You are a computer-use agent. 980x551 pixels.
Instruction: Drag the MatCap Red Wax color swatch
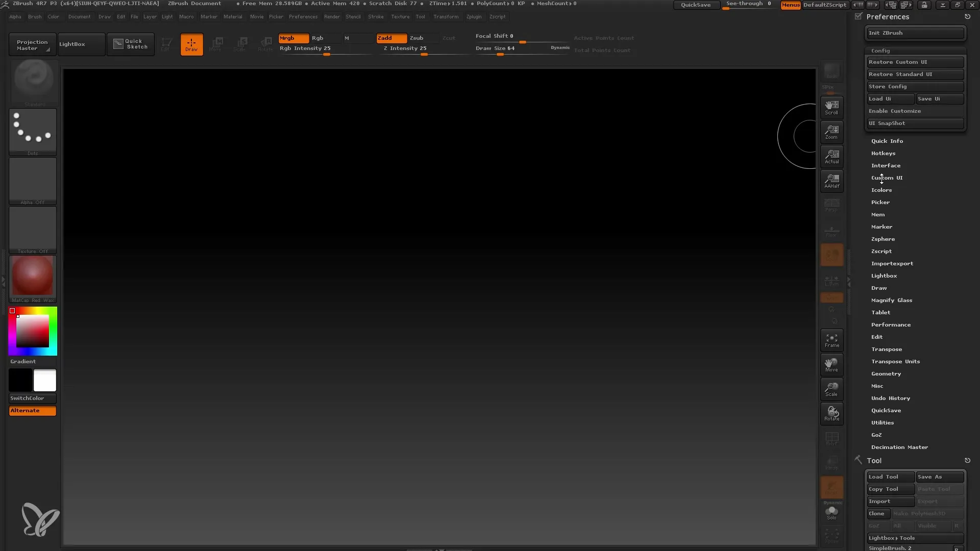click(32, 277)
